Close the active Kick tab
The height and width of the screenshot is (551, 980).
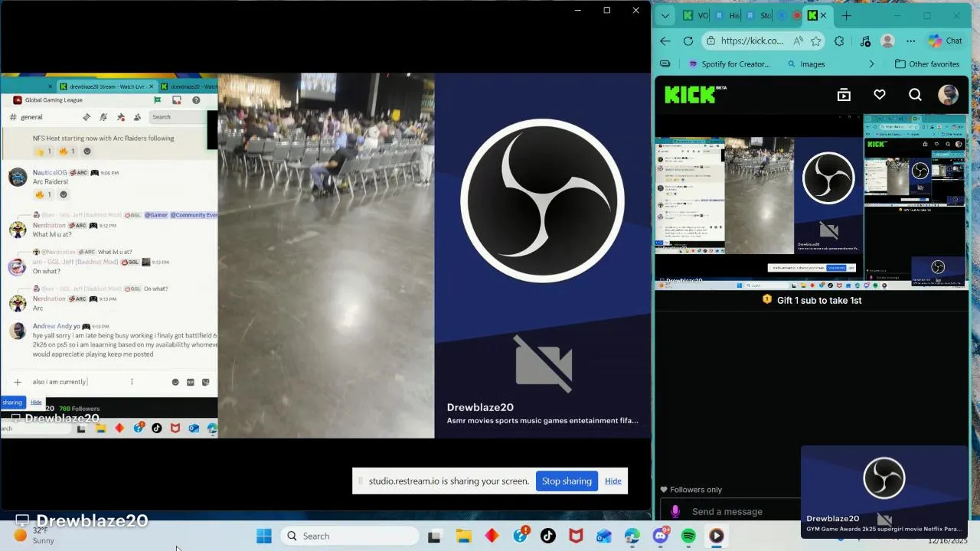point(824,15)
